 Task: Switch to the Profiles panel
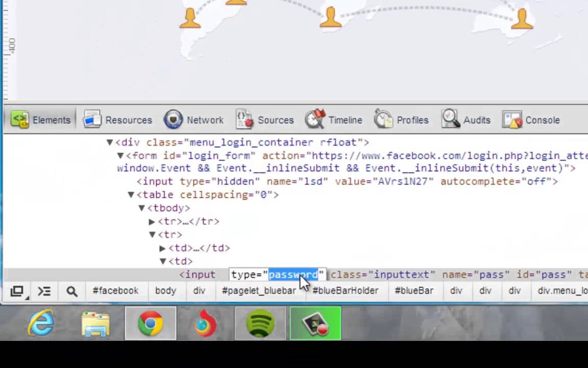point(401,120)
